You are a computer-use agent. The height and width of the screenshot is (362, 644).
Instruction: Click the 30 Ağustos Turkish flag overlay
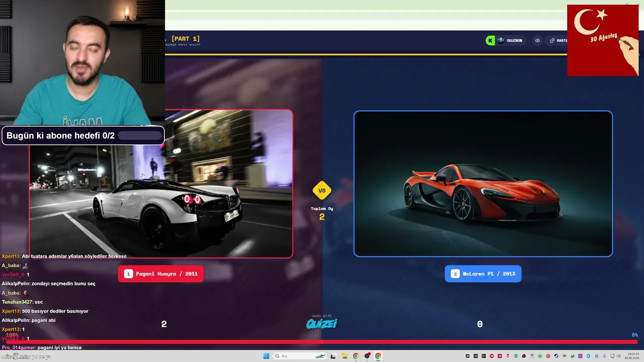pyautogui.click(x=603, y=40)
